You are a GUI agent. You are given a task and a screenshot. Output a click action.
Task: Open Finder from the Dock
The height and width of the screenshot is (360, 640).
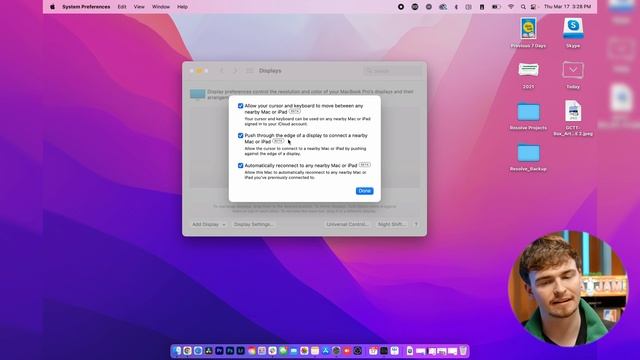(177, 351)
